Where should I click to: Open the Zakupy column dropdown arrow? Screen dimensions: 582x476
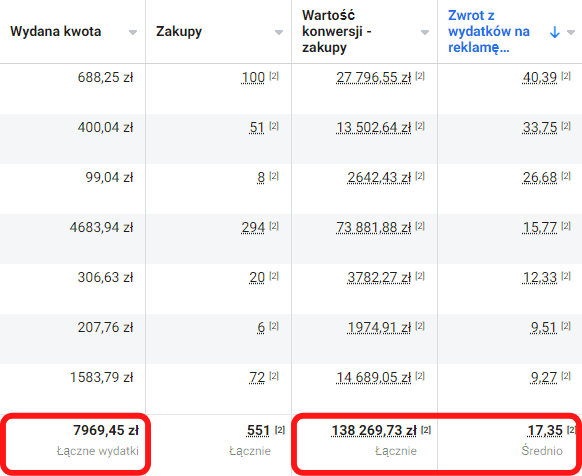pos(279,33)
